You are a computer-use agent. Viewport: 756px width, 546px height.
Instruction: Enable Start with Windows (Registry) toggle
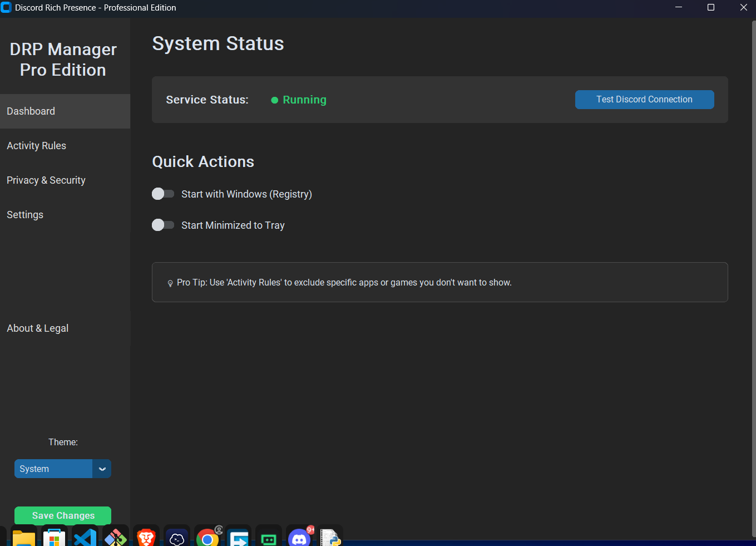[163, 194]
